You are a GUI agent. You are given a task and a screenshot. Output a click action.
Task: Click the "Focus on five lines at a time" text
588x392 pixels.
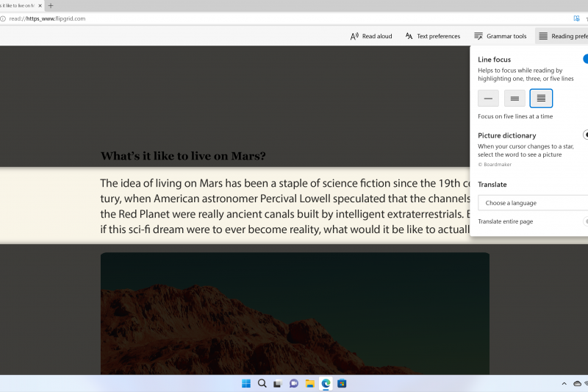pyautogui.click(x=515, y=116)
